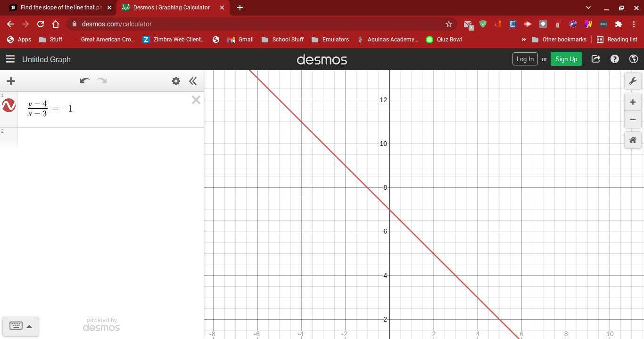Open the Reading list panel
The height and width of the screenshot is (339, 644).
tap(617, 40)
